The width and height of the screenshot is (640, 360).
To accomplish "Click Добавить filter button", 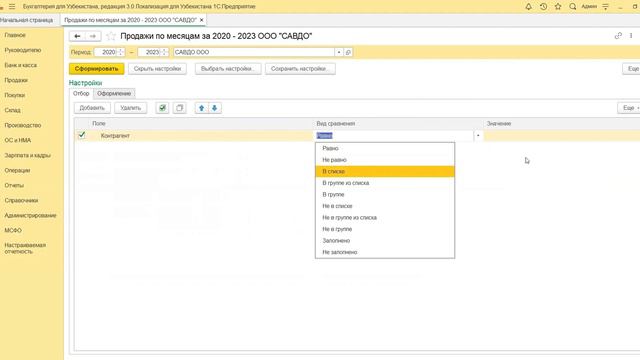I will point(92,108).
